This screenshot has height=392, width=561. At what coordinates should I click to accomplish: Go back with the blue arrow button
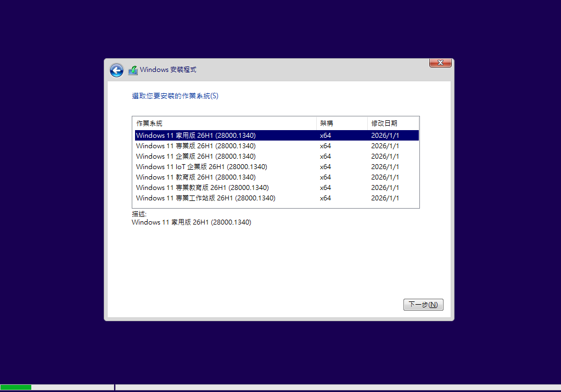point(116,70)
